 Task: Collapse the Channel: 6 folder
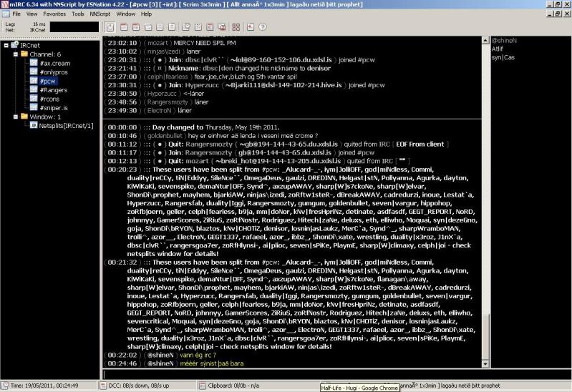[16, 54]
